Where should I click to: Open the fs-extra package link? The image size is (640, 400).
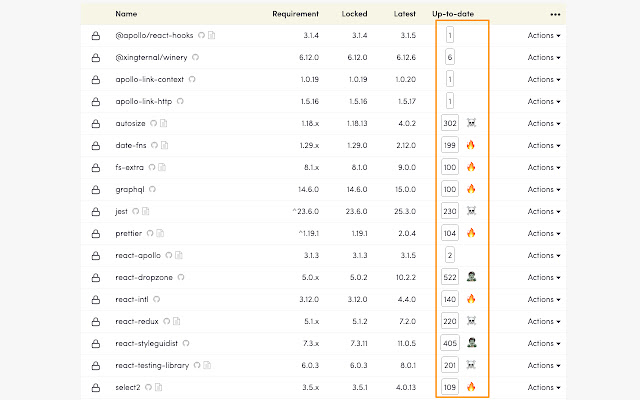(129, 167)
